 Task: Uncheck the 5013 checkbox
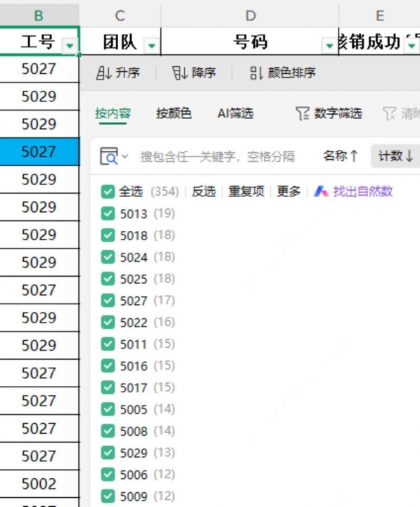click(x=108, y=214)
